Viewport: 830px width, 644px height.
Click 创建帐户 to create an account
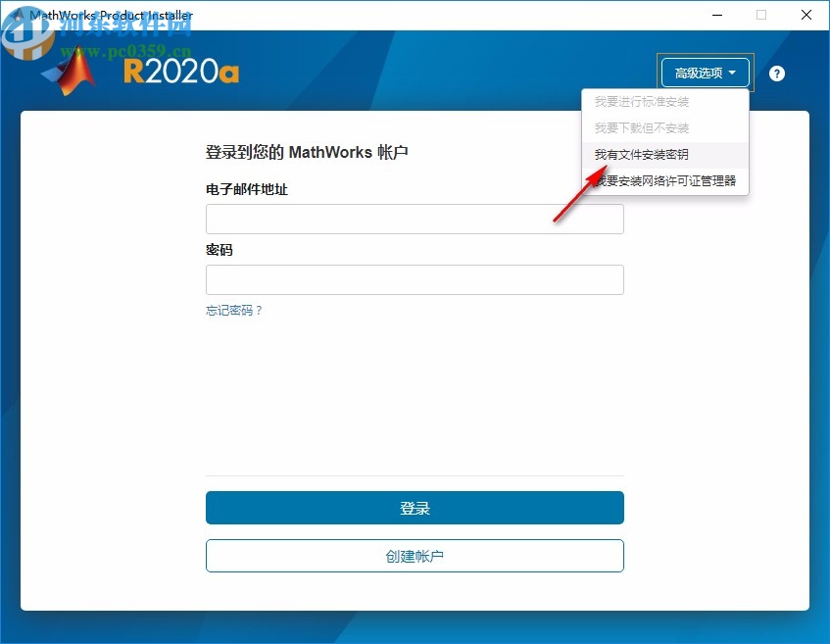pyautogui.click(x=415, y=555)
